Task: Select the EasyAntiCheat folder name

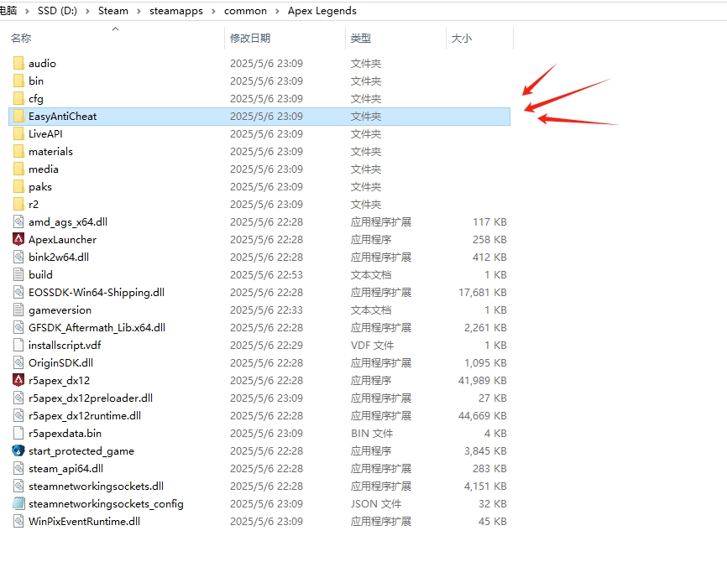Action: 63,117
